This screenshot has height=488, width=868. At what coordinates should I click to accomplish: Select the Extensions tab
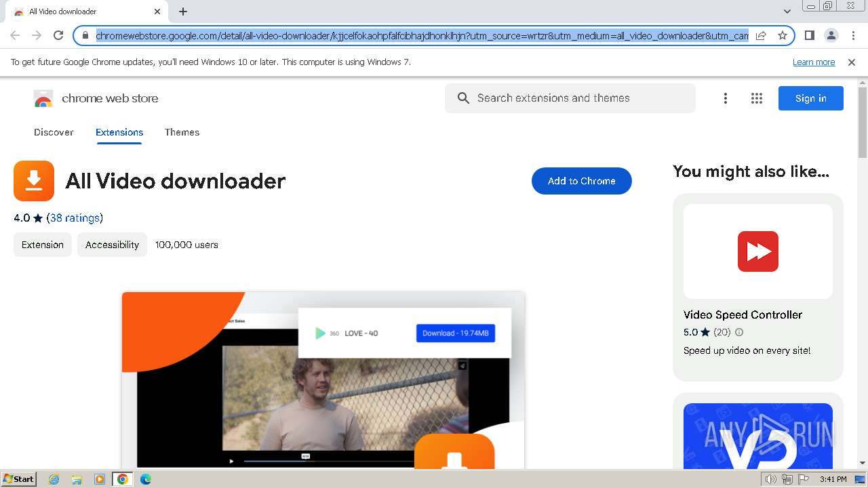pyautogui.click(x=119, y=132)
